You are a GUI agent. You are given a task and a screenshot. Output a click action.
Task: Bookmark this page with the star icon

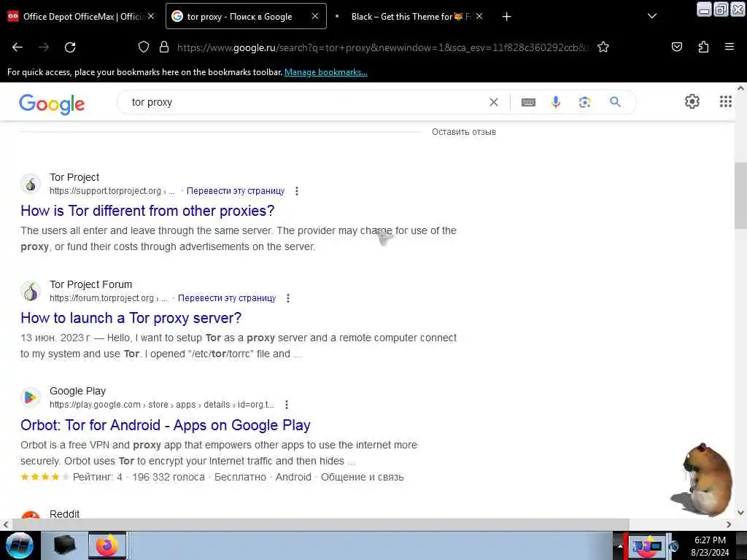pos(603,47)
